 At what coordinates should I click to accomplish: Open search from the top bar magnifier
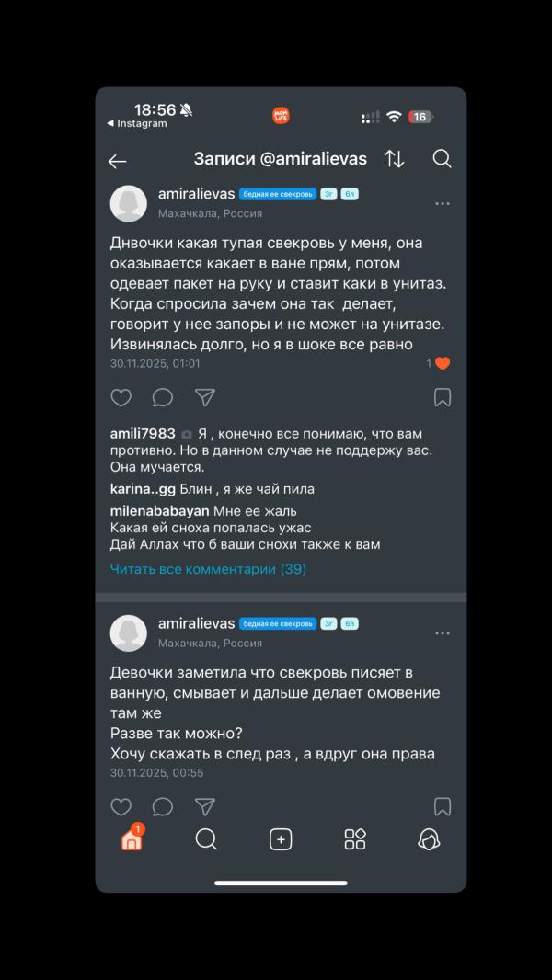pyautogui.click(x=442, y=159)
